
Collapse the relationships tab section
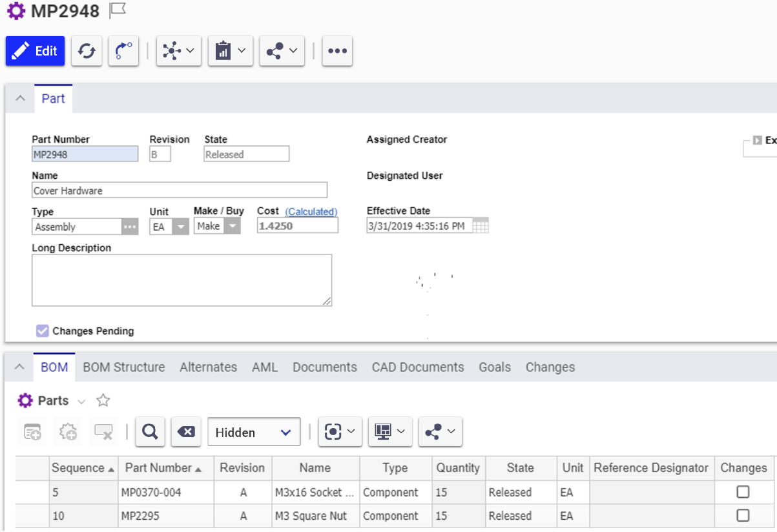[20, 367]
